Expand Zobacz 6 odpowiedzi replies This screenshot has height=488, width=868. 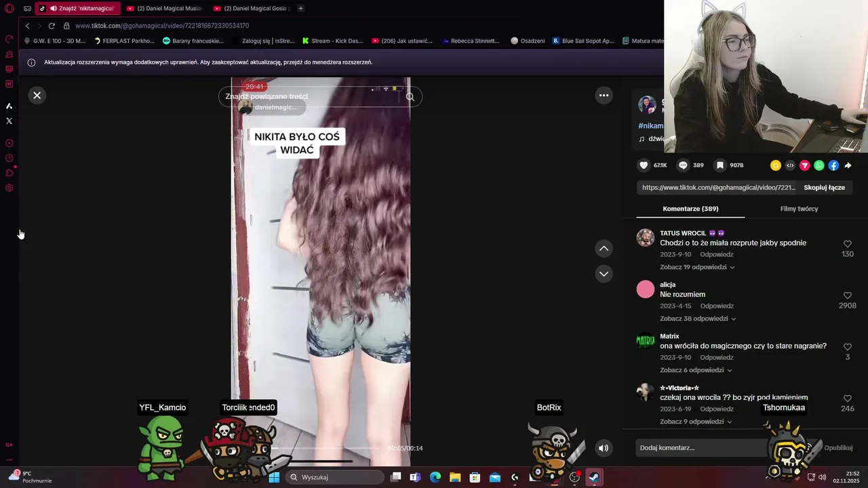[696, 370]
